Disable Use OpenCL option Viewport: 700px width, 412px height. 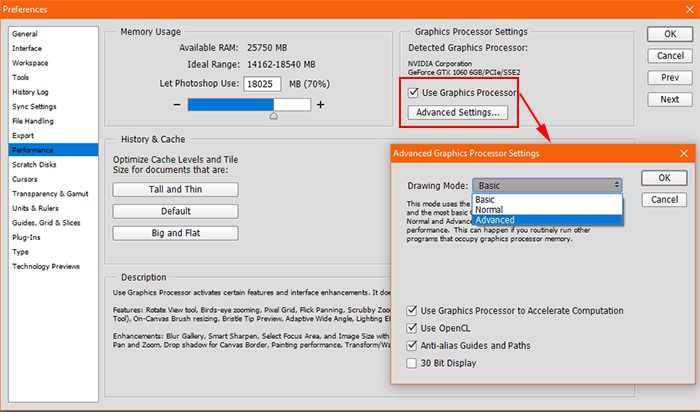[x=413, y=328]
